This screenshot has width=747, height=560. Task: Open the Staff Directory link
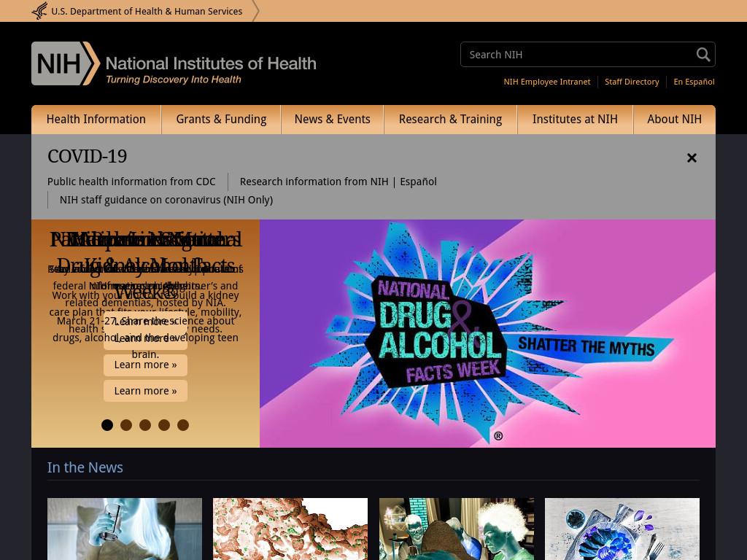coord(632,82)
